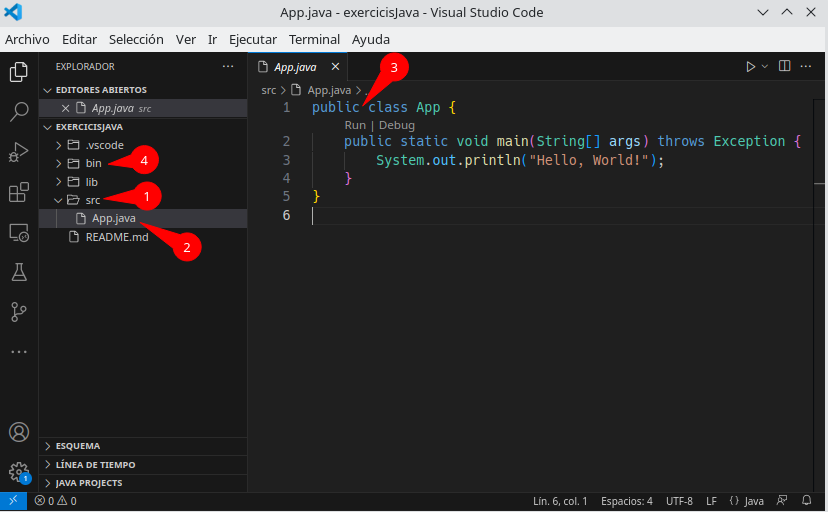Viewport: 828px width, 512px height.
Task: Expand the ESQUEMA section
Action: [x=143, y=446]
